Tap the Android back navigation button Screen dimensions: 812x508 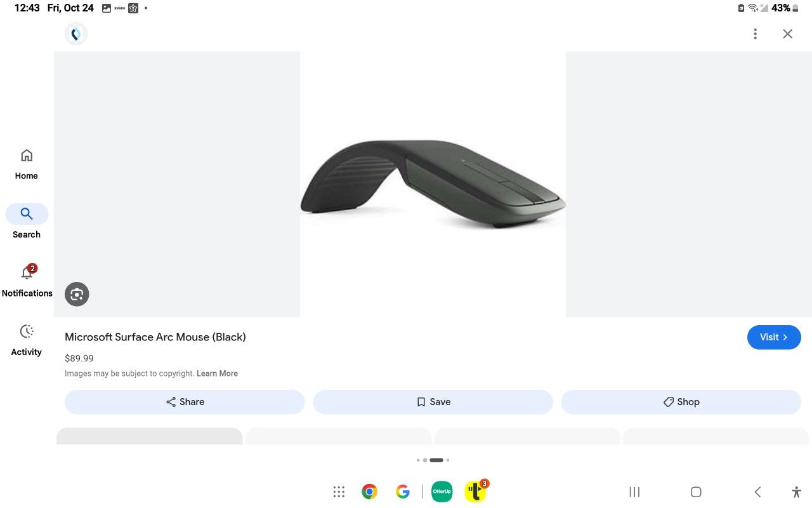757,491
